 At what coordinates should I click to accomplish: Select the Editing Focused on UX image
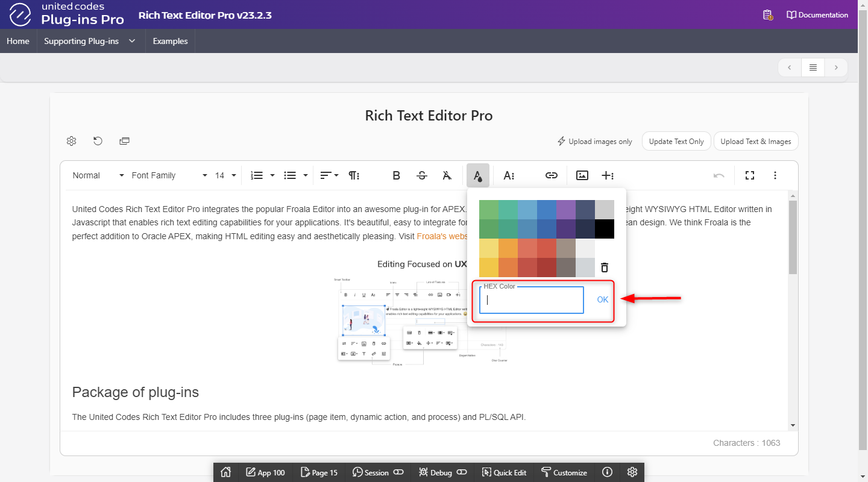tap(422, 312)
